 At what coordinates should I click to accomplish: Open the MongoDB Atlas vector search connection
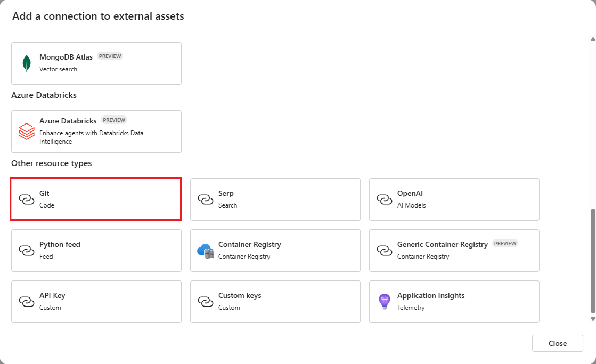click(x=96, y=63)
